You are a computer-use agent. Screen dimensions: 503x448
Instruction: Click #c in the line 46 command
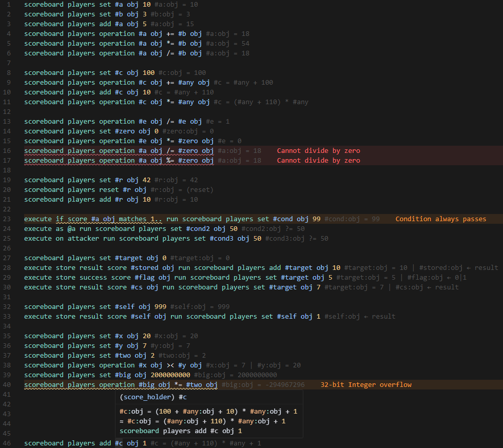point(119,443)
